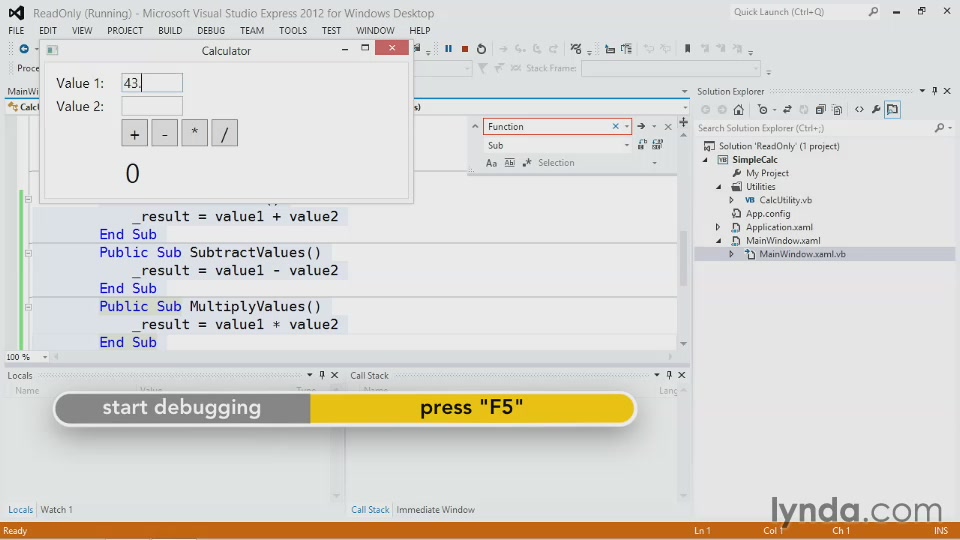
Task: Expand the Application.xaml node
Action: tap(718, 227)
